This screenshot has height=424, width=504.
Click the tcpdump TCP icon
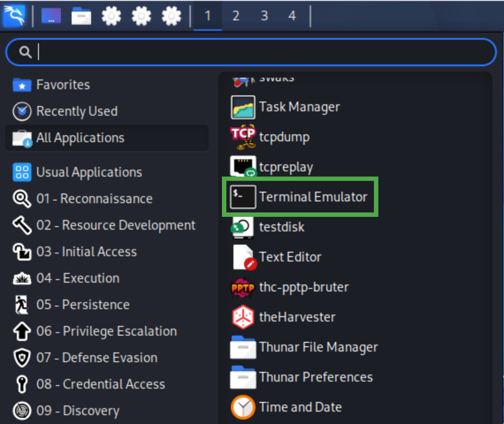click(243, 137)
